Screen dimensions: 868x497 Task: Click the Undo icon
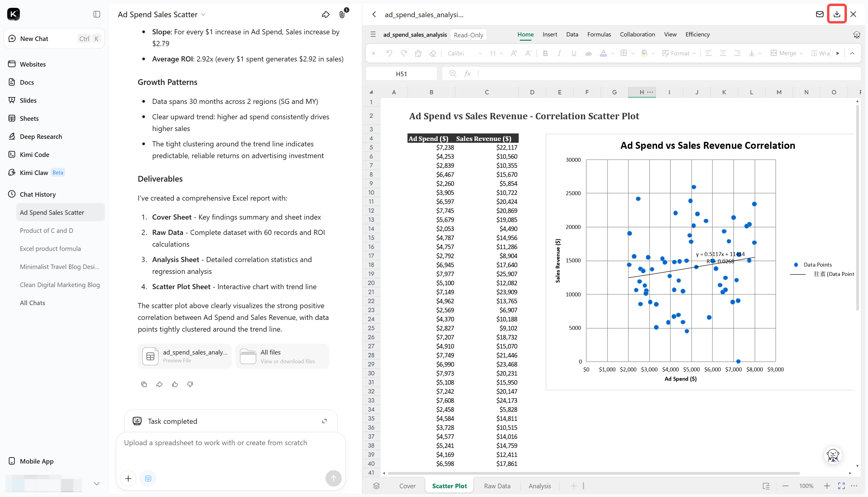tap(389, 53)
